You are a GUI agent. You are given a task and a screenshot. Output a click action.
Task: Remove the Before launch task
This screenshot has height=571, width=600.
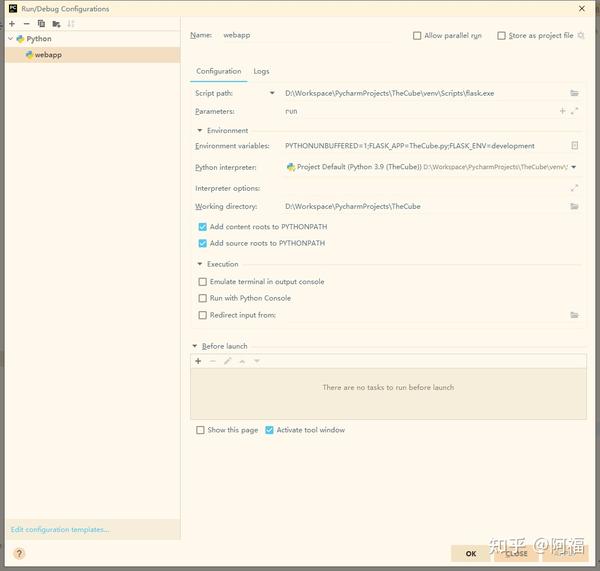click(x=213, y=361)
